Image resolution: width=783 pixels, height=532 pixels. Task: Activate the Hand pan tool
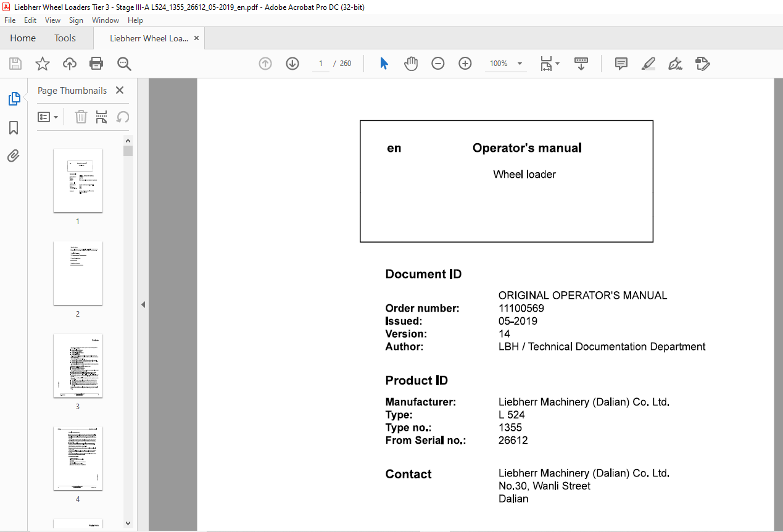pyautogui.click(x=411, y=64)
